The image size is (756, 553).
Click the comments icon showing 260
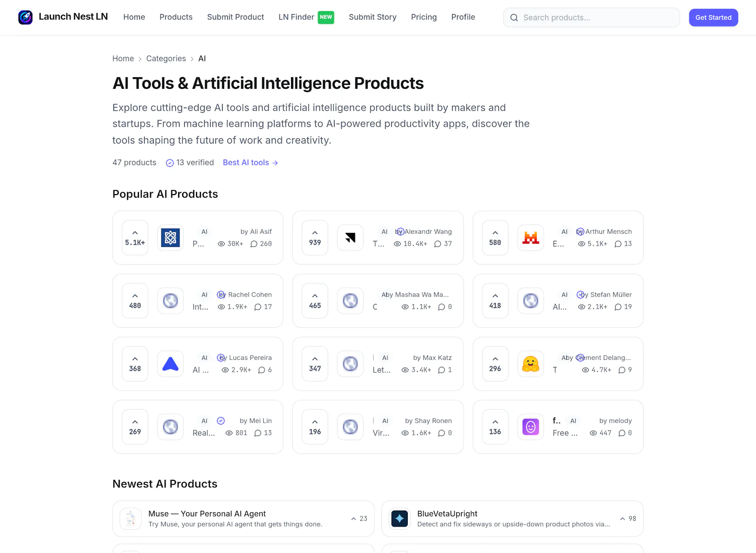[254, 244]
